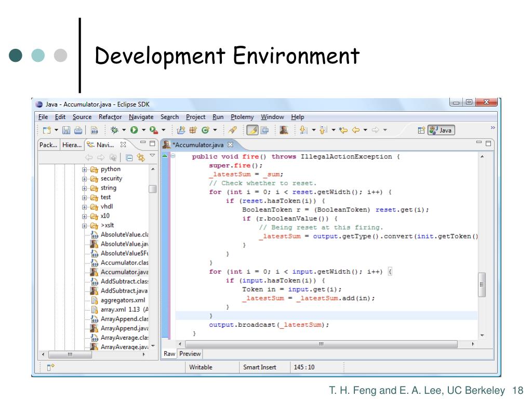
Task: Click the Navigator vertical scrollbar thumb
Action: point(153,189)
